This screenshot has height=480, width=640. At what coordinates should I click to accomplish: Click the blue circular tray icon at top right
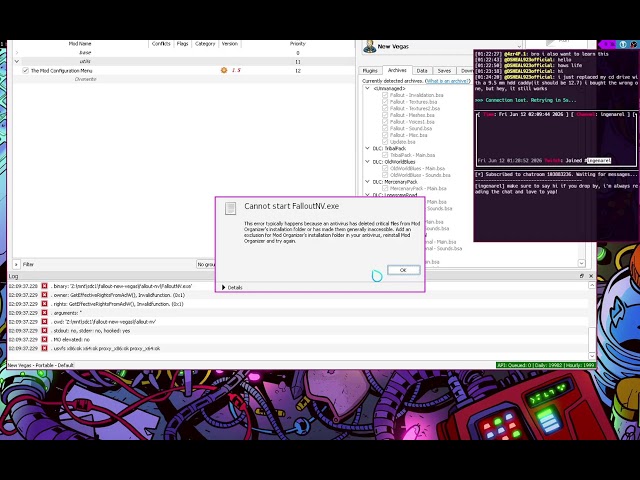tap(623, 44)
